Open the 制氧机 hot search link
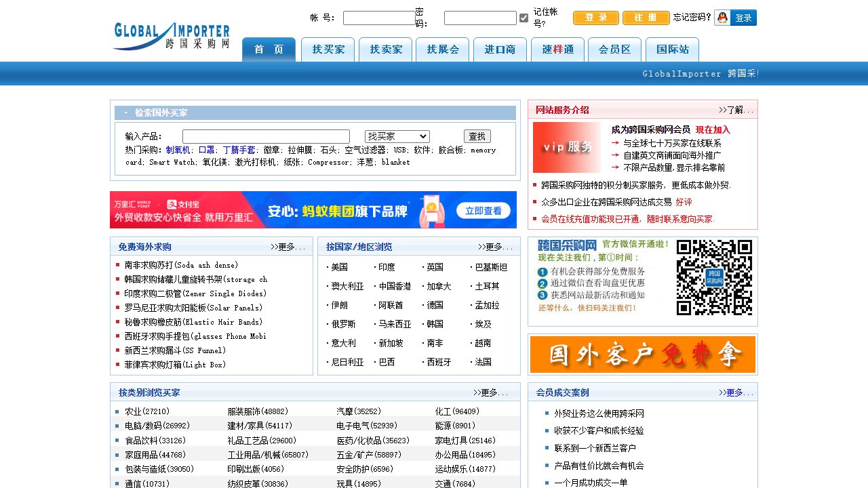 (x=178, y=150)
